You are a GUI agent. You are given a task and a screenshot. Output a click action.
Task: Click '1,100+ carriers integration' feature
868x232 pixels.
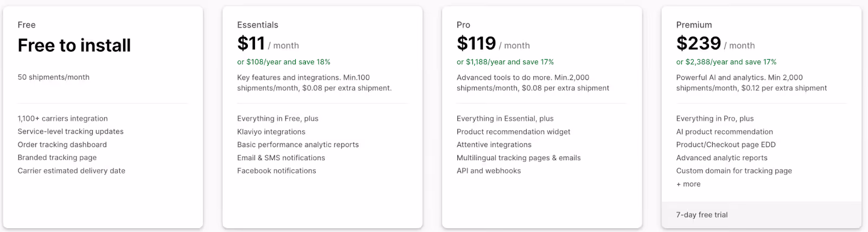pyautogui.click(x=62, y=118)
